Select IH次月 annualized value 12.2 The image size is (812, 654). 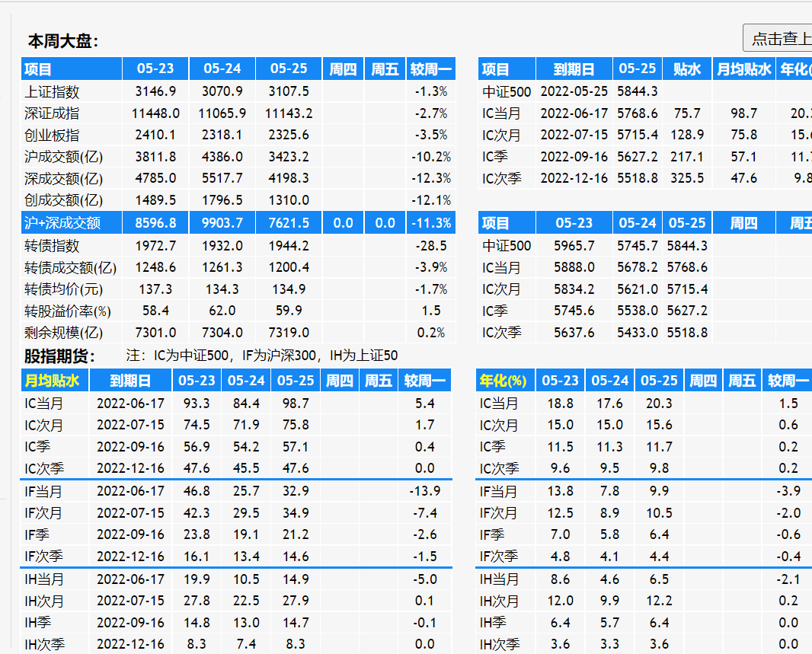pos(659,601)
